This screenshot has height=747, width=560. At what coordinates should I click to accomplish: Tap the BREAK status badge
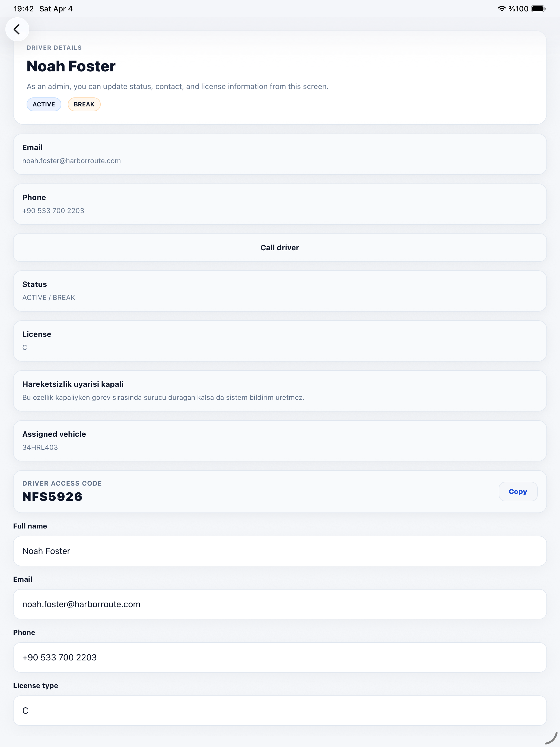pyautogui.click(x=84, y=104)
